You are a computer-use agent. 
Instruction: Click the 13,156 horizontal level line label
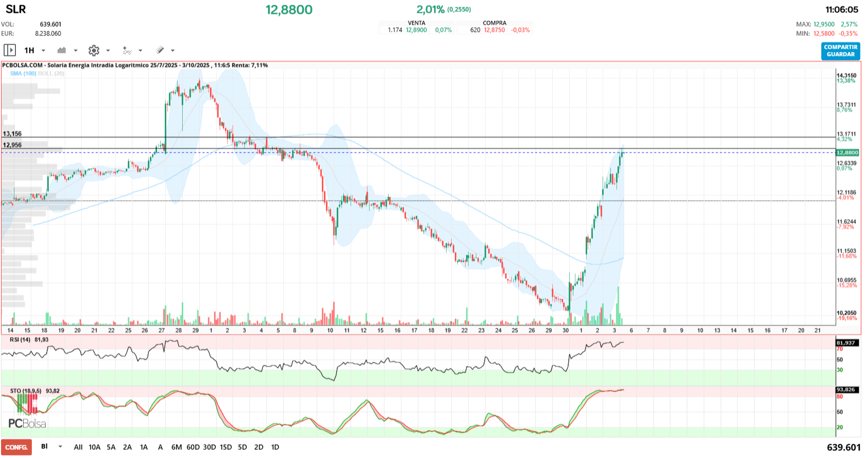12,134
